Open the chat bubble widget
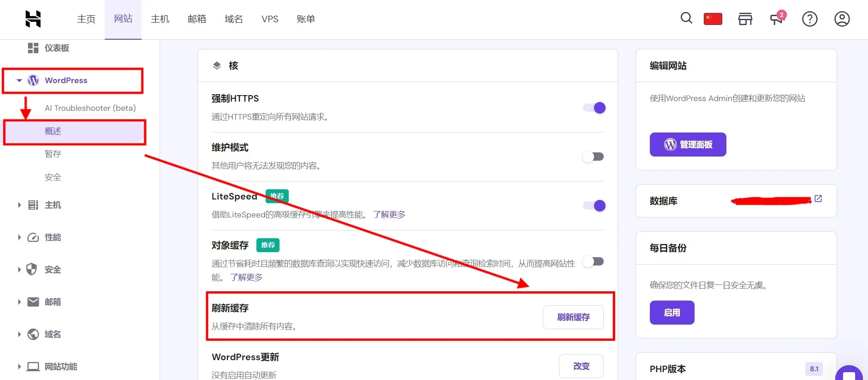This screenshot has width=868, height=380. (x=849, y=373)
